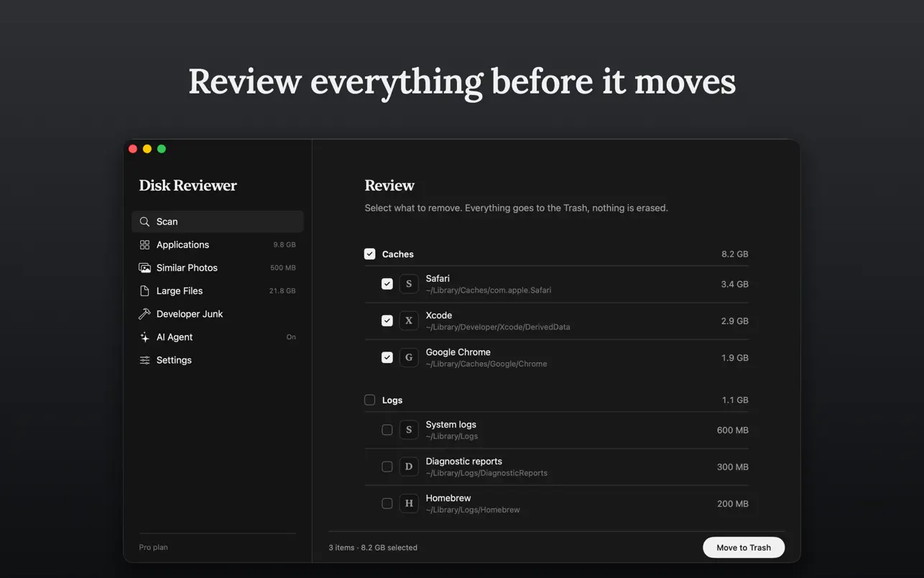Click the Xcode 2.9 GB size
This screenshot has height=578, width=924.
click(735, 321)
